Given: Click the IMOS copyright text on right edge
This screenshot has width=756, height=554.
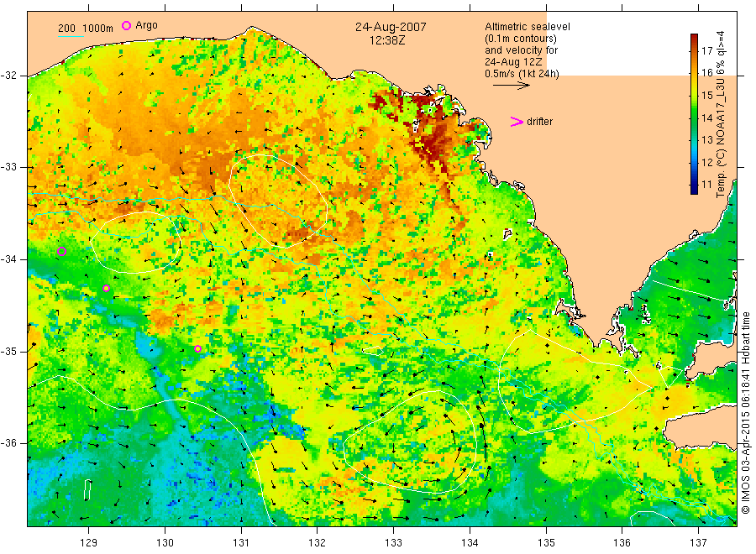Looking at the screenshot, I should pos(745,412).
